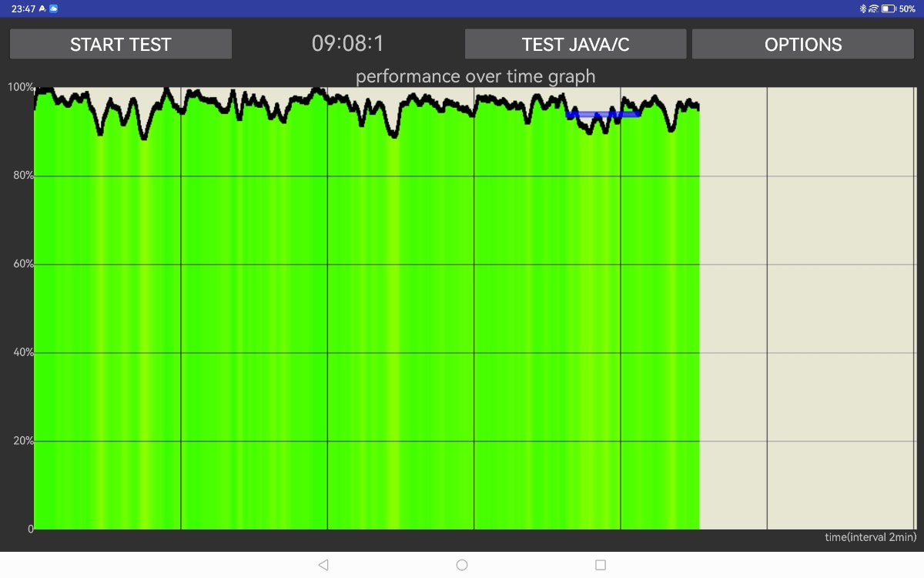Open recent apps with square icon

tap(601, 565)
